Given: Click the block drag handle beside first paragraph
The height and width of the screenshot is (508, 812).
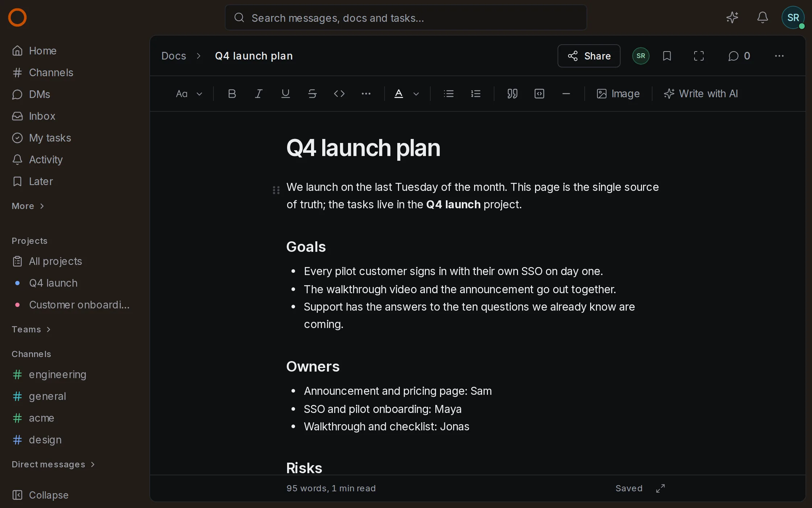Looking at the screenshot, I should point(276,190).
